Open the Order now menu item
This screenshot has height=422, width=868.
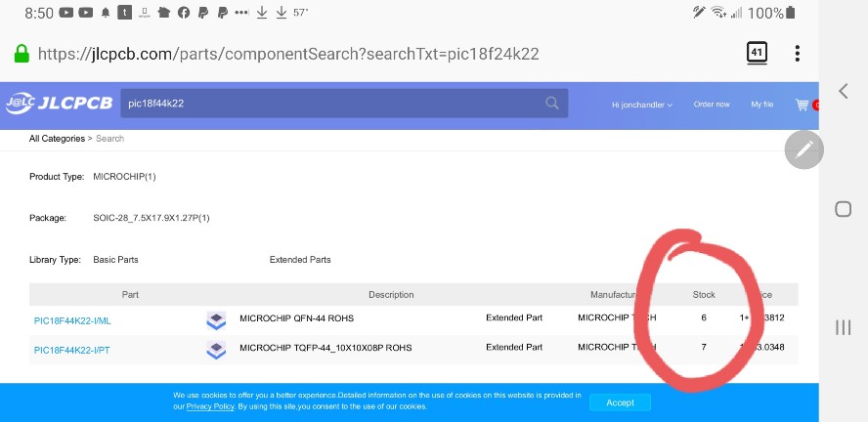point(712,104)
